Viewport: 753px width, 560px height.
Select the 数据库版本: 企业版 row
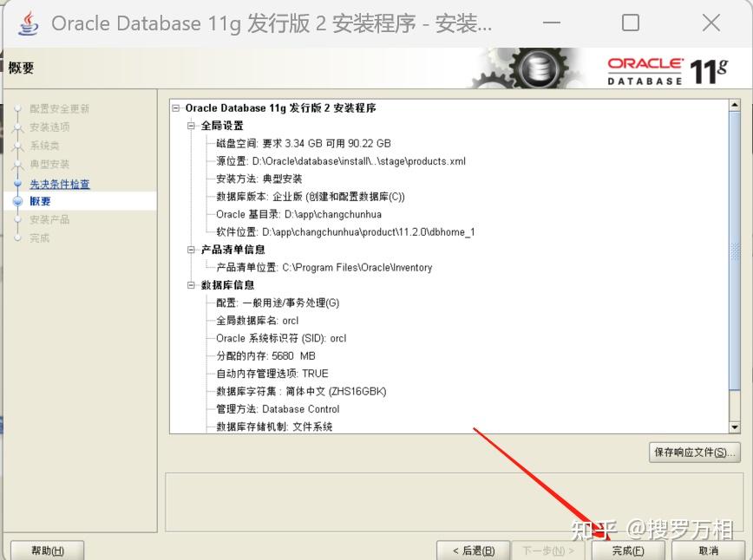click(311, 197)
